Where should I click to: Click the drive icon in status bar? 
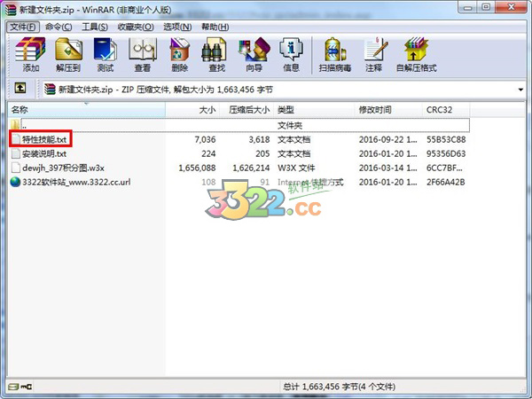point(13,387)
